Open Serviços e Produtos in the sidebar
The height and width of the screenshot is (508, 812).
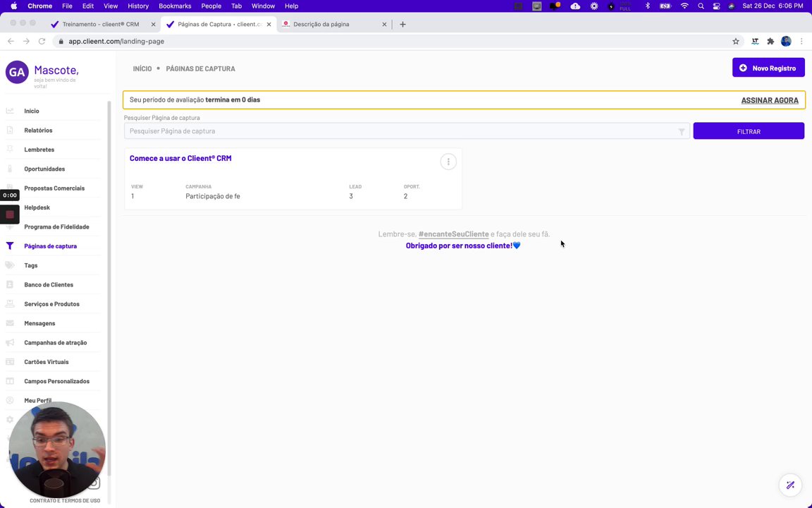(x=51, y=304)
